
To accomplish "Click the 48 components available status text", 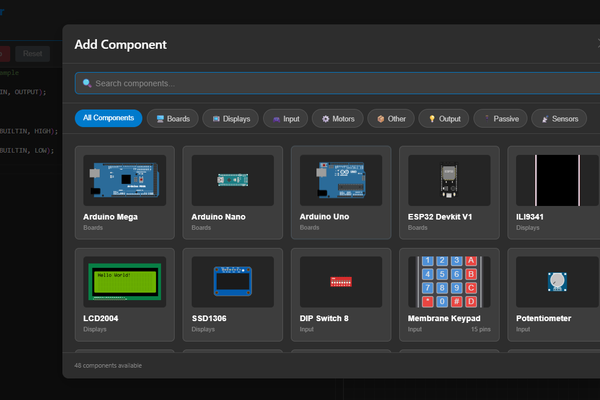I will coord(108,366).
